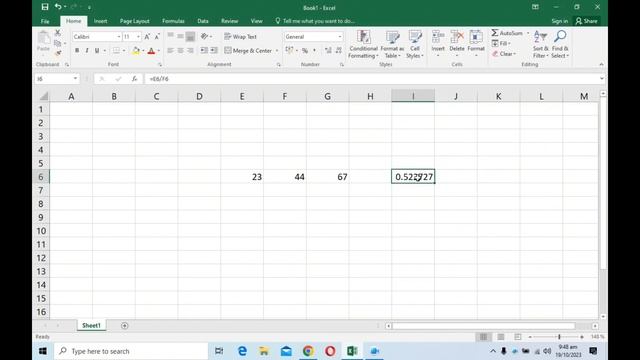Open Excel from the Windows taskbar

(352, 351)
